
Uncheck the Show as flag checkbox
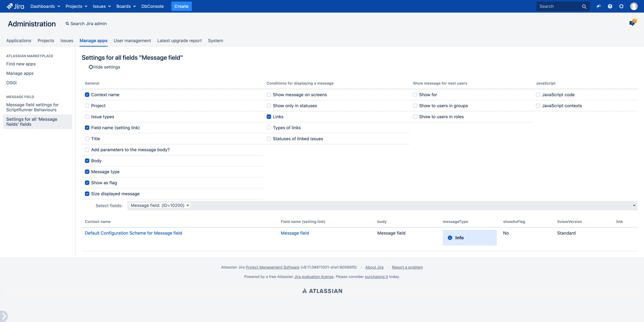coord(87,183)
